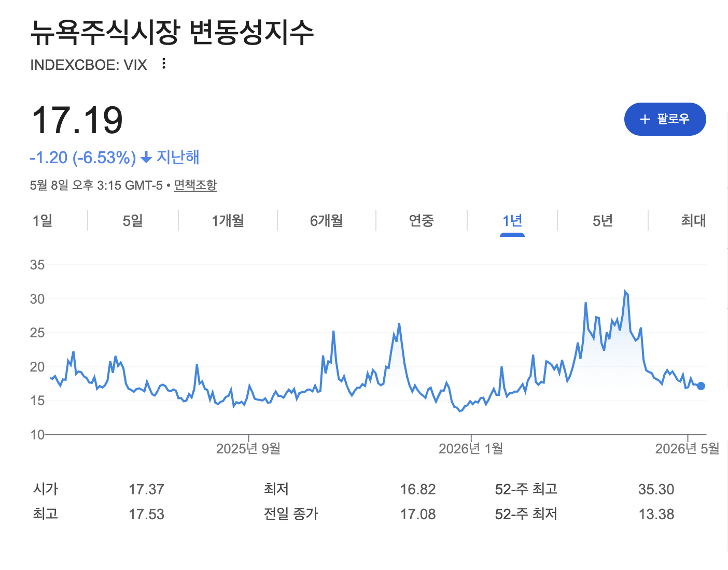
Task: Open the 면책조항 disclaimer link
Action: tap(195, 185)
